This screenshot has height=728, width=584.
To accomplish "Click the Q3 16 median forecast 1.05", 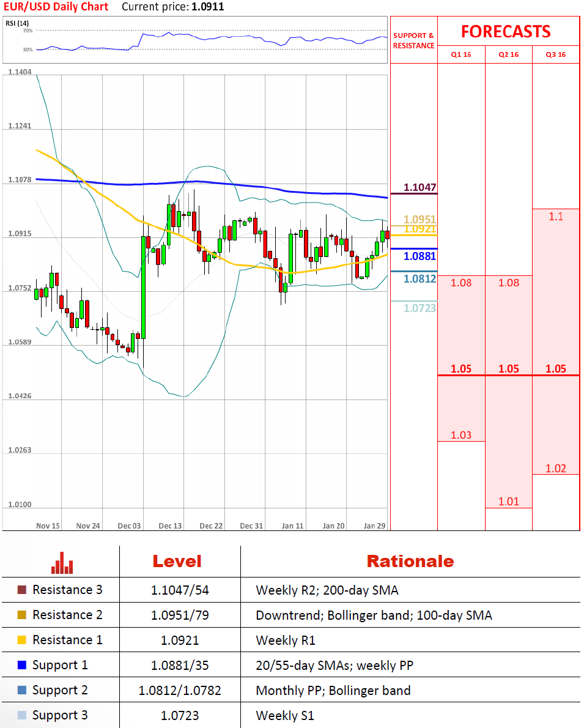I will point(556,369).
